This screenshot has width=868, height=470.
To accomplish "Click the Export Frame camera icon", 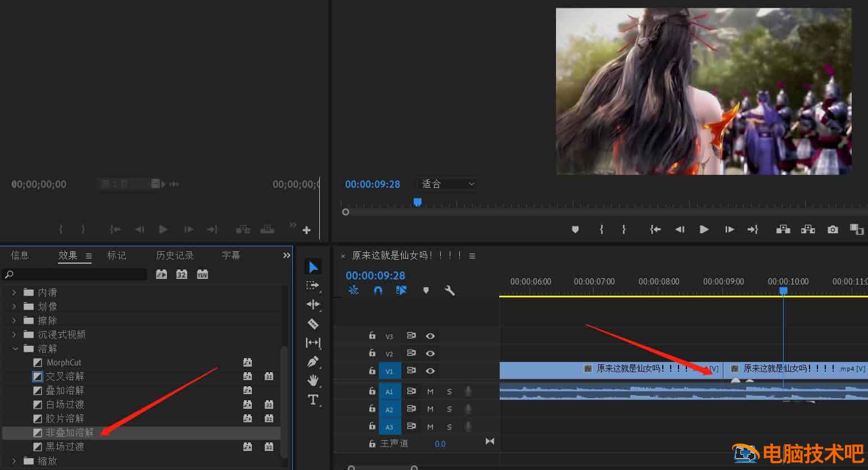I will click(833, 229).
